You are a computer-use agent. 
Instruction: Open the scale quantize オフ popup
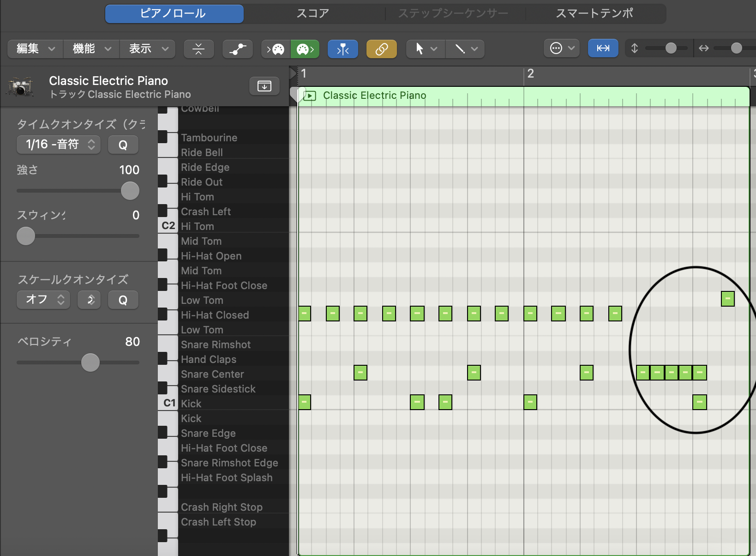coord(43,300)
